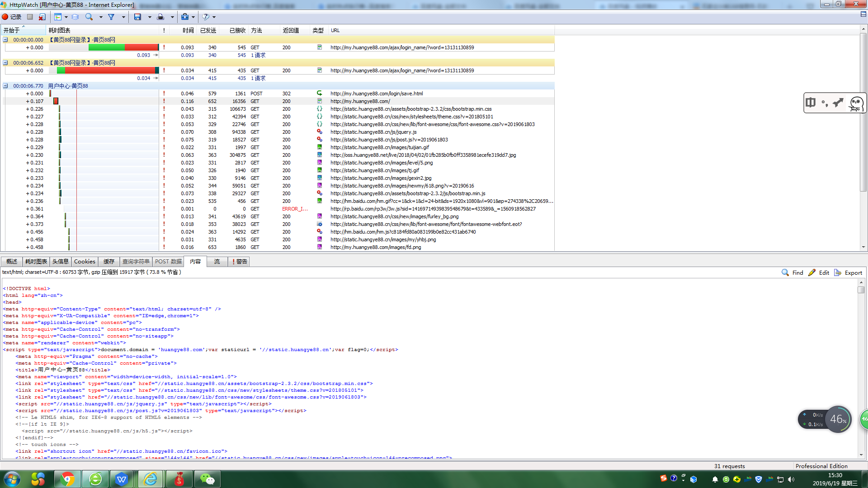Switch to the POST 数据 tab
This screenshot has height=488, width=868.
[x=168, y=262]
